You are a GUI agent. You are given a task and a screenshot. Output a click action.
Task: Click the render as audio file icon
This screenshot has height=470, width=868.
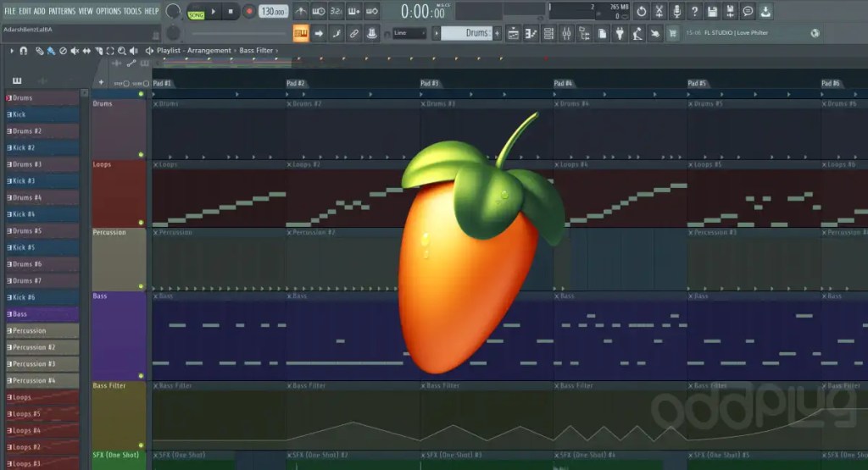[730, 11]
